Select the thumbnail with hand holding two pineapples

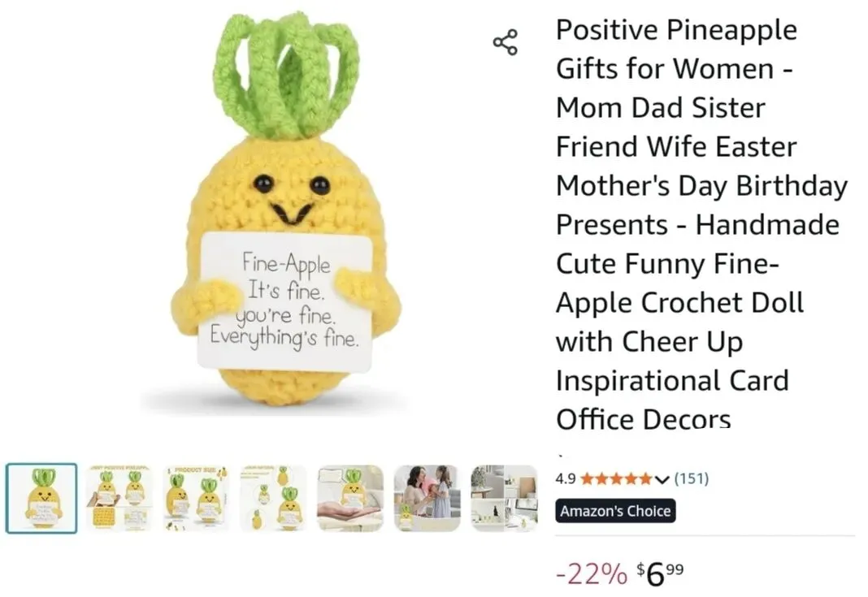(119, 499)
